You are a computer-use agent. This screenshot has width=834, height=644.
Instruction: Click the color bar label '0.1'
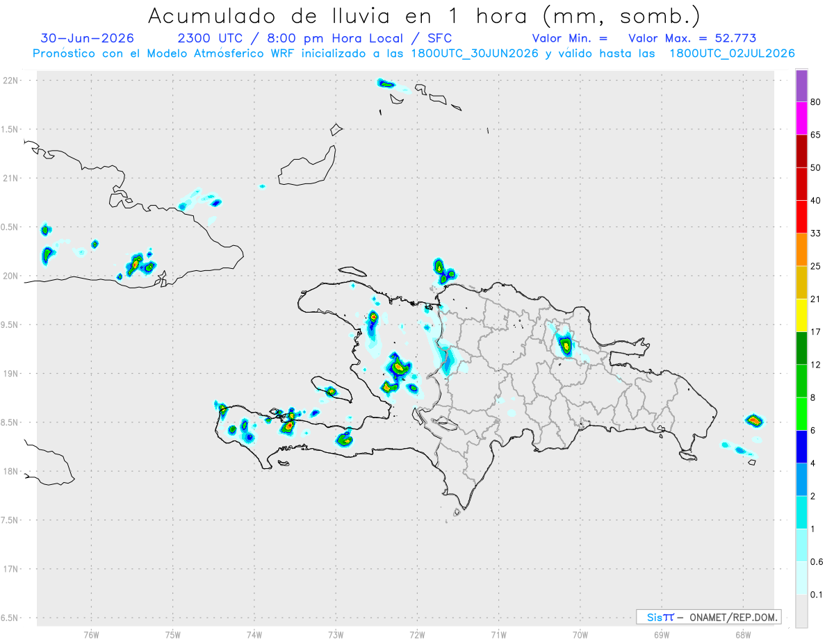click(817, 595)
